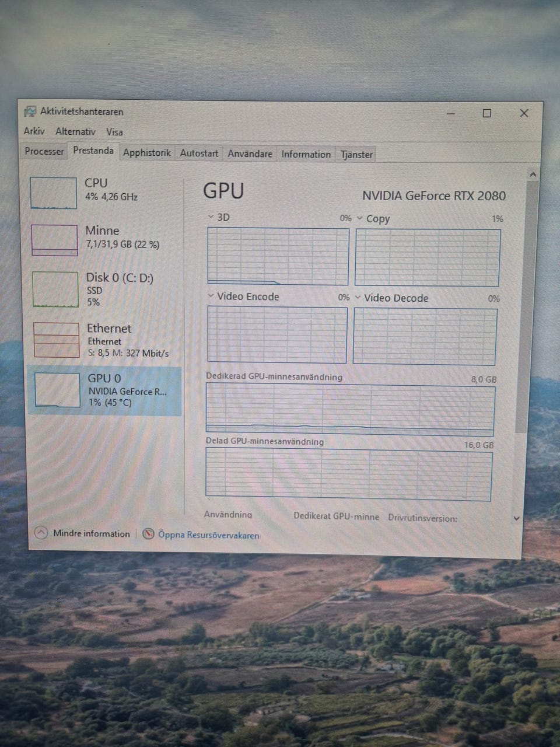The width and height of the screenshot is (560, 747).
Task: Open the Video Decode graph dropdown
Action: [358, 298]
